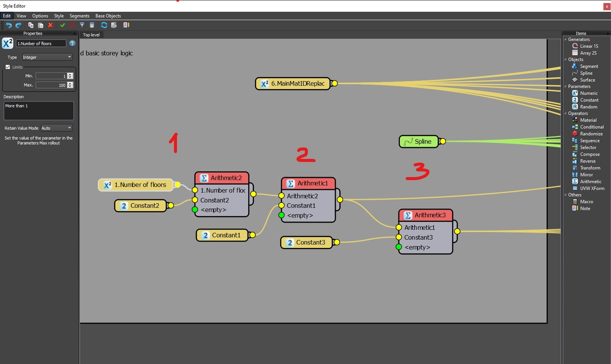The width and height of the screenshot is (611, 364).
Task: Click the red disable circle icon
Action: click(72, 25)
